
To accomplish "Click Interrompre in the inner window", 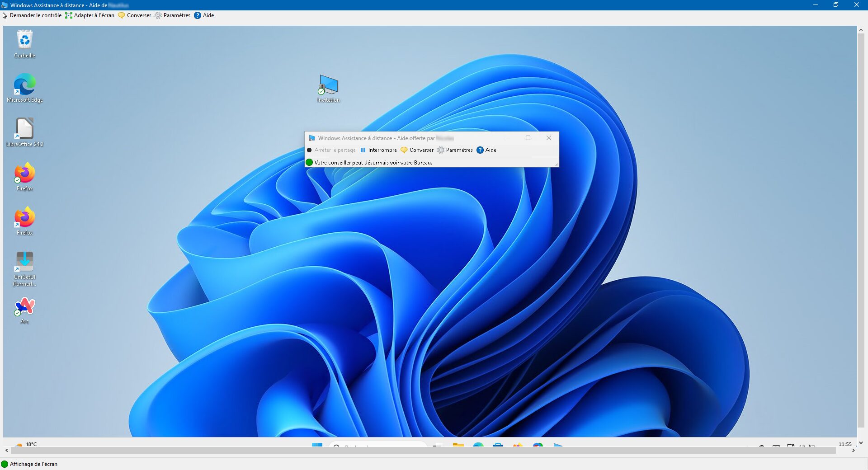I will click(x=378, y=150).
